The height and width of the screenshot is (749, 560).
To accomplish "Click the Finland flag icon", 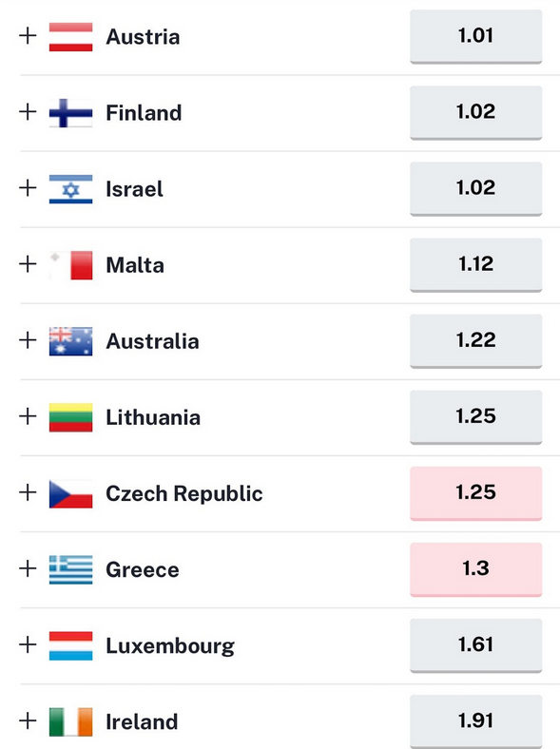I will pyautogui.click(x=70, y=113).
